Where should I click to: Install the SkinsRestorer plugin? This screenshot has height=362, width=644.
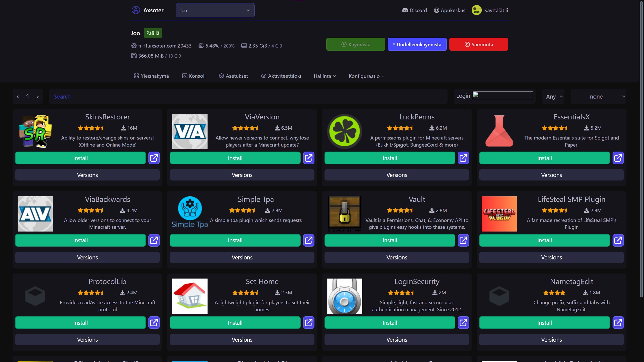click(x=80, y=158)
